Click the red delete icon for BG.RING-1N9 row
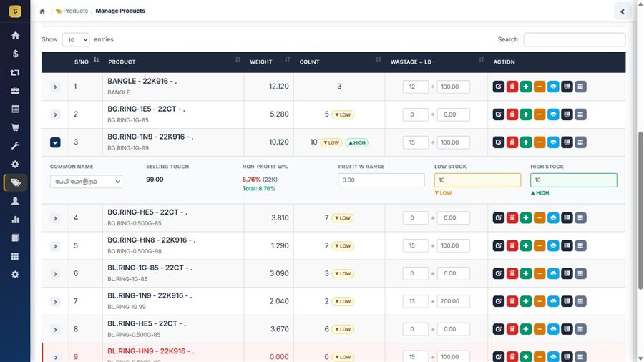 point(512,142)
